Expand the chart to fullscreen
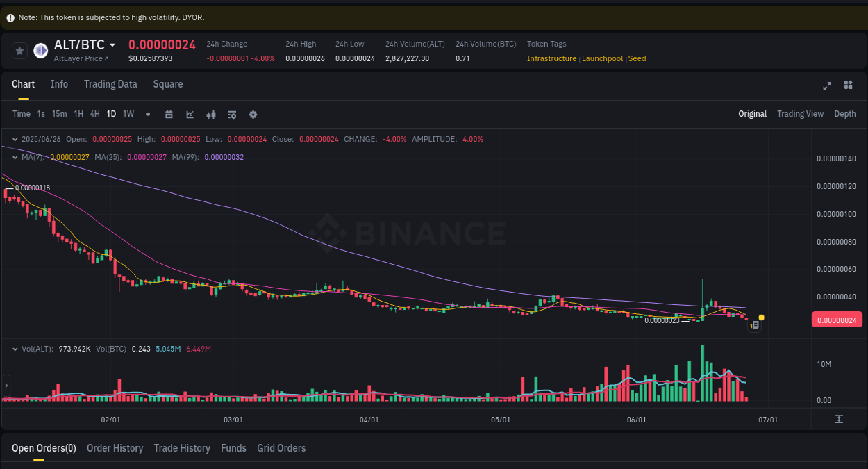868x469 pixels. click(827, 86)
